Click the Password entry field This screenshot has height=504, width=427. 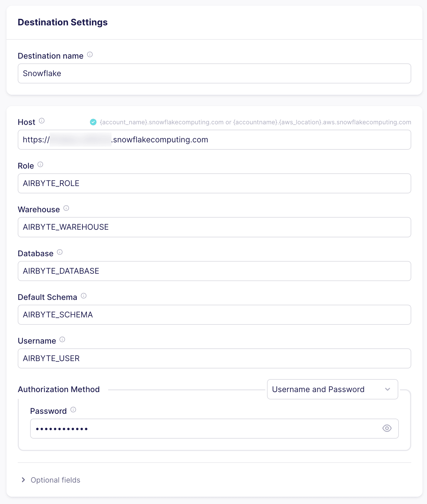coord(197,428)
